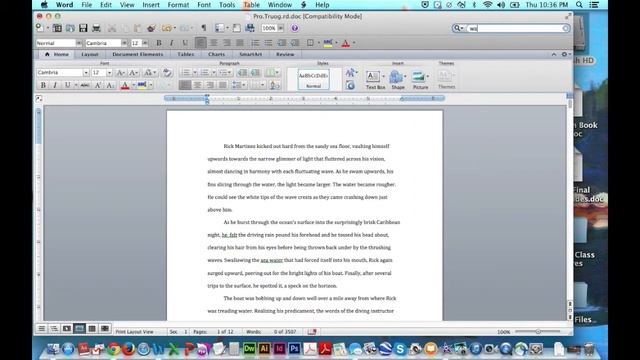
Task: Open the Insert menu
Action: 151,5
